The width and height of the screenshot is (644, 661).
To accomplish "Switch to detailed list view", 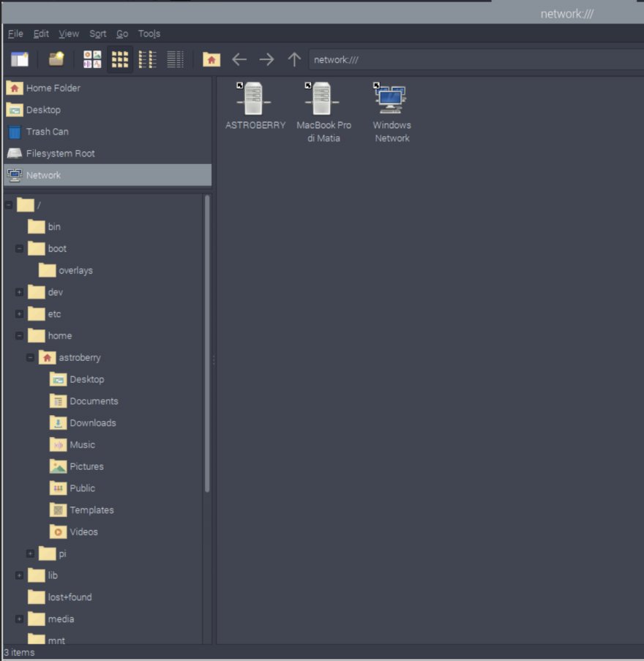I will [175, 59].
